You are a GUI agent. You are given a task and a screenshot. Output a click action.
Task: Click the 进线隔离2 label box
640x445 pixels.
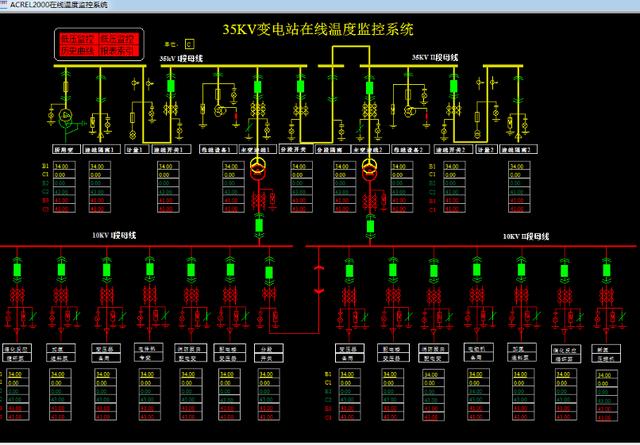point(518,149)
